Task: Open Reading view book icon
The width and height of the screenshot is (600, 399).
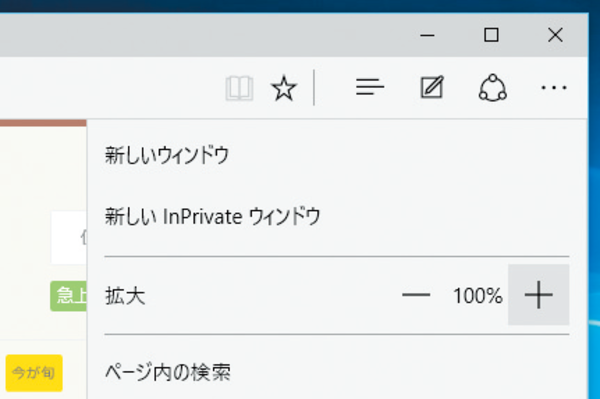Action: (239, 88)
